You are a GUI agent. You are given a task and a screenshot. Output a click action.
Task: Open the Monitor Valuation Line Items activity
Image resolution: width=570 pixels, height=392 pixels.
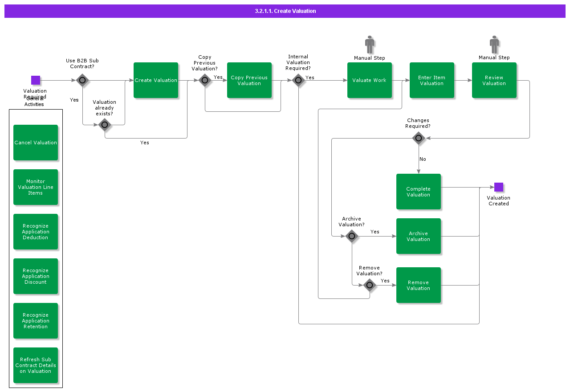point(36,187)
